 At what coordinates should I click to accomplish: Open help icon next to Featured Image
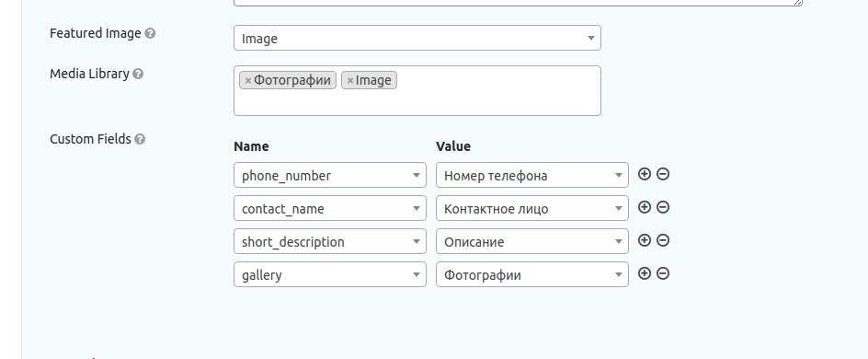(x=150, y=33)
